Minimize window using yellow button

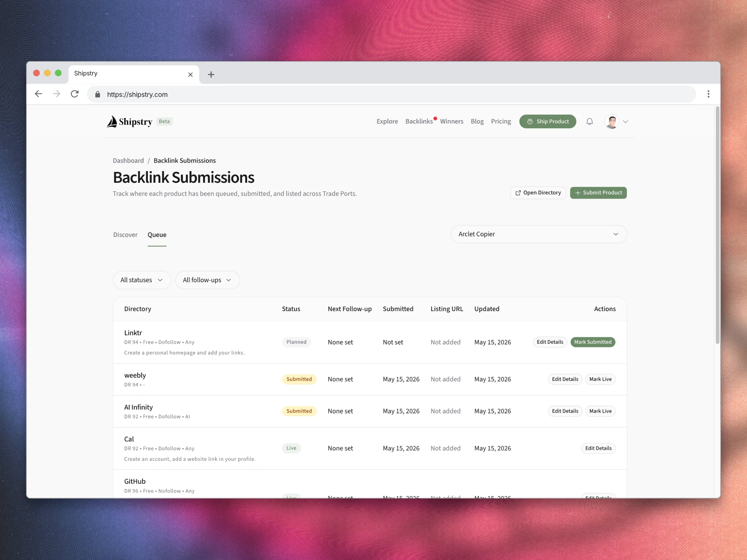tap(47, 73)
